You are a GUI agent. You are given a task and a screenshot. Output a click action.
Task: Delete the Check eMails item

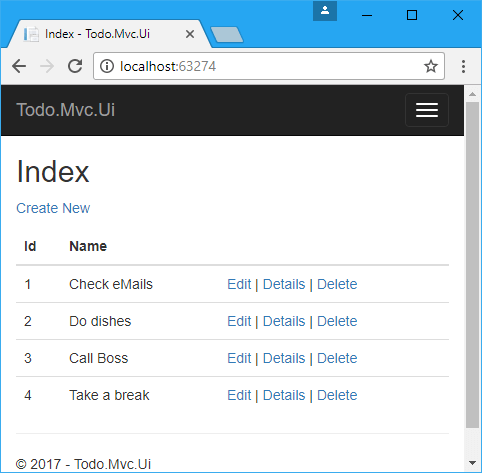coord(337,284)
